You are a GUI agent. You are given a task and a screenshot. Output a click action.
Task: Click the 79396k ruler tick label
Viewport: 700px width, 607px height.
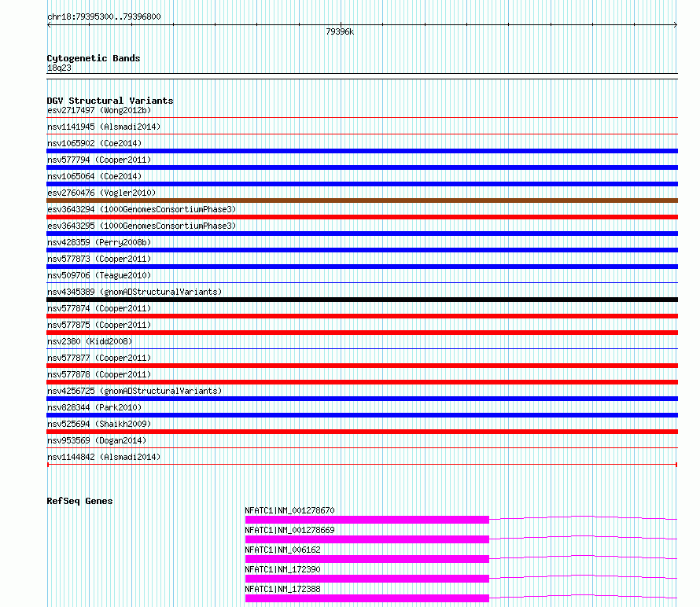pos(340,31)
